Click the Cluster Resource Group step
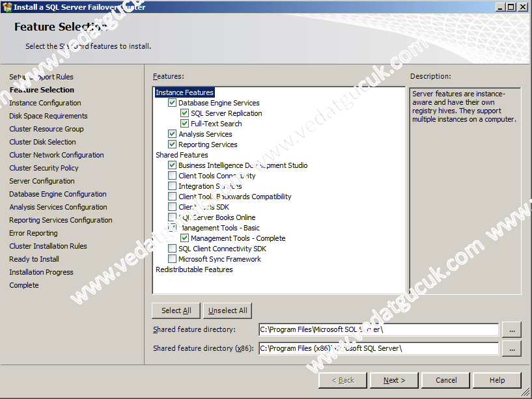This screenshot has width=532, height=399. point(46,129)
